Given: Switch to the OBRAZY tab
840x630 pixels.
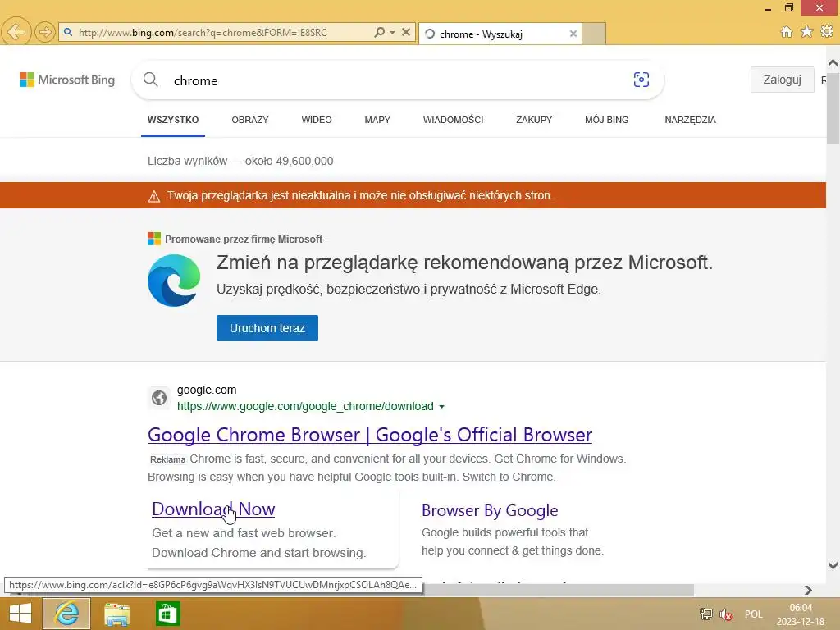Looking at the screenshot, I should 250,120.
